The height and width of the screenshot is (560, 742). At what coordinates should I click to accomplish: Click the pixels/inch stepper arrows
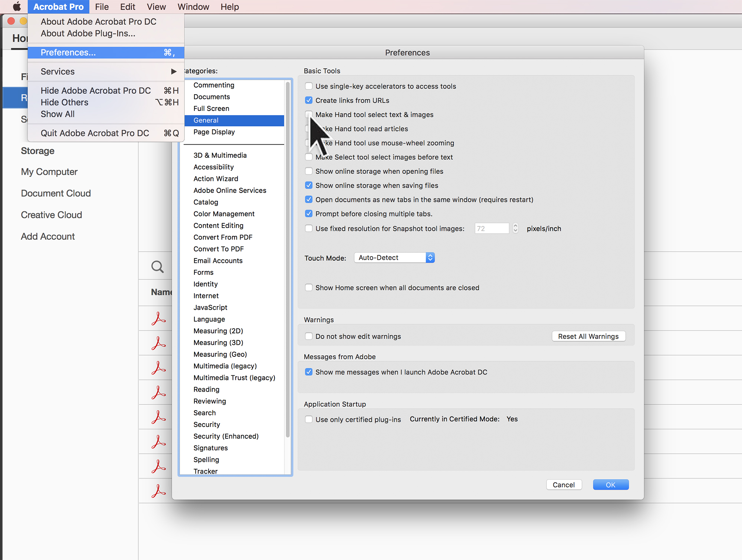click(515, 228)
